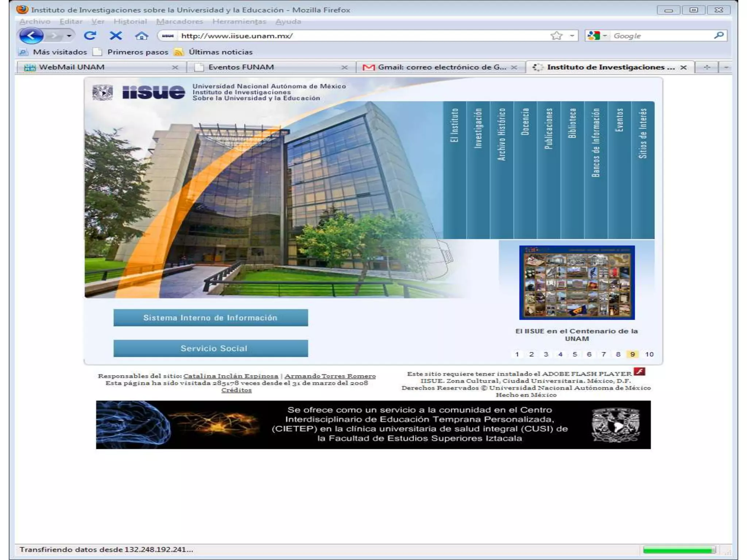Open the Créditos link

(x=236, y=390)
